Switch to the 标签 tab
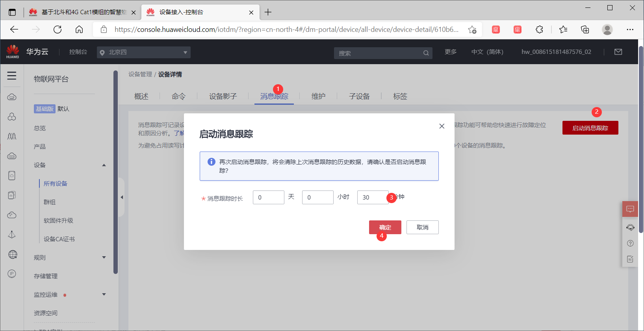 click(400, 96)
